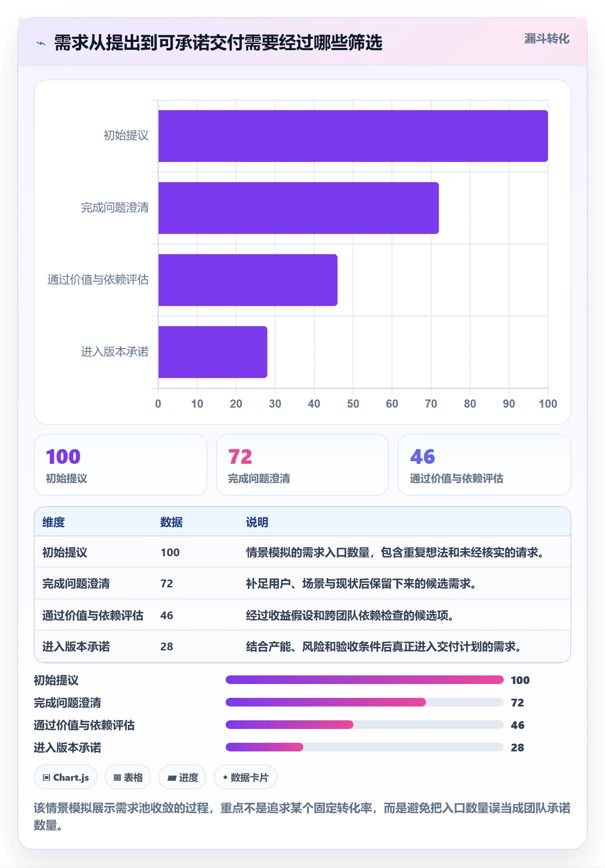The height and width of the screenshot is (868, 605).
Task: Select the 完成问题澄清 table row cell
Action: [76, 583]
